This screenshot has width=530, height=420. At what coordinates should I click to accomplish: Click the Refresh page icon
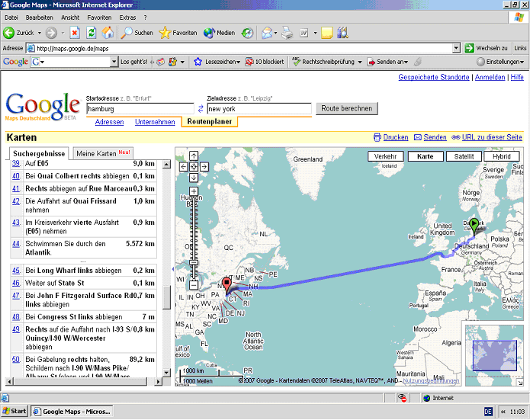pos(92,33)
